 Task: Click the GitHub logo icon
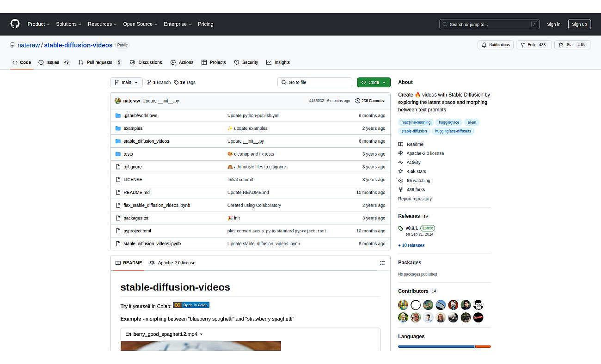coord(15,24)
